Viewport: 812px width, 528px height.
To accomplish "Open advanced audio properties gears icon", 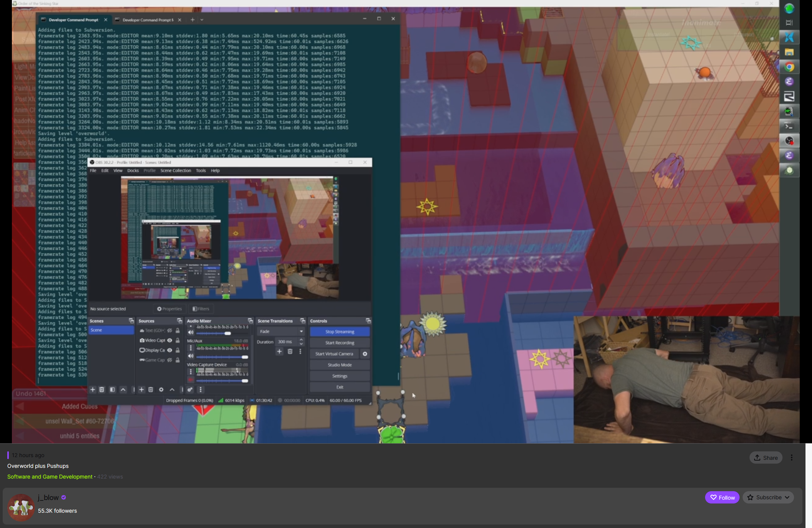I will (x=190, y=390).
